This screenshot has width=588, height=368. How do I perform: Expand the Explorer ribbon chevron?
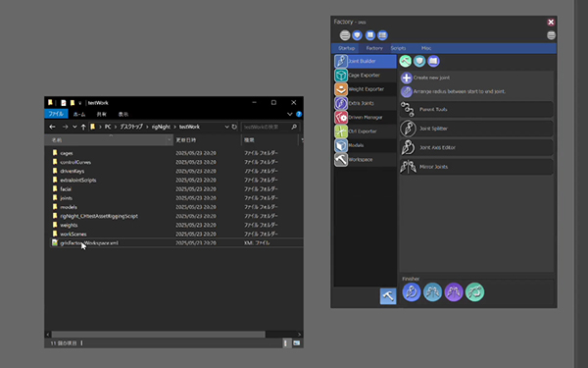click(289, 114)
